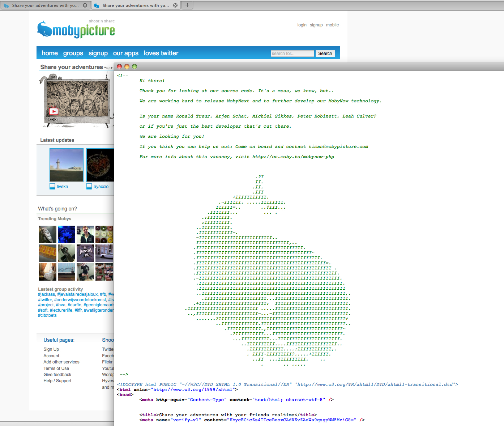The image size is (504, 426).
Task: Click the login link at top
Action: click(x=302, y=25)
